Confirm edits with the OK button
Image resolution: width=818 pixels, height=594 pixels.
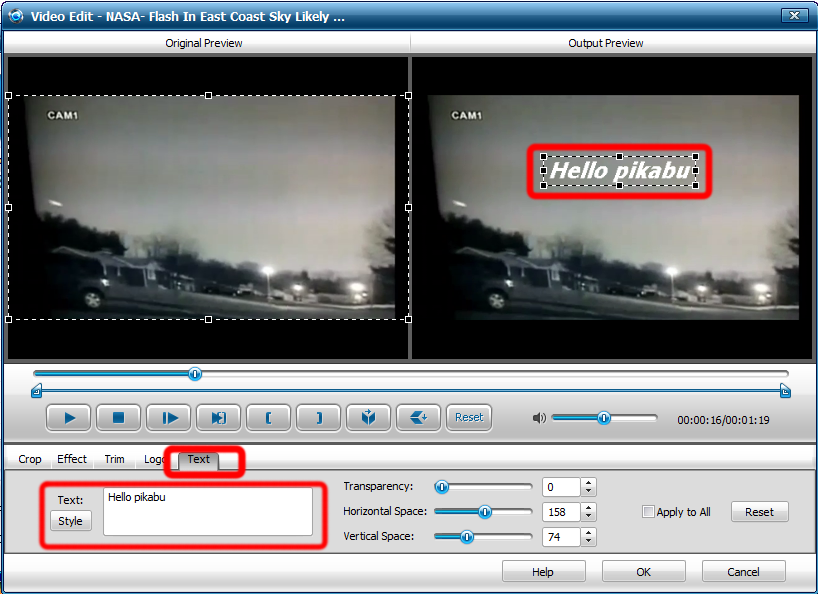click(643, 572)
